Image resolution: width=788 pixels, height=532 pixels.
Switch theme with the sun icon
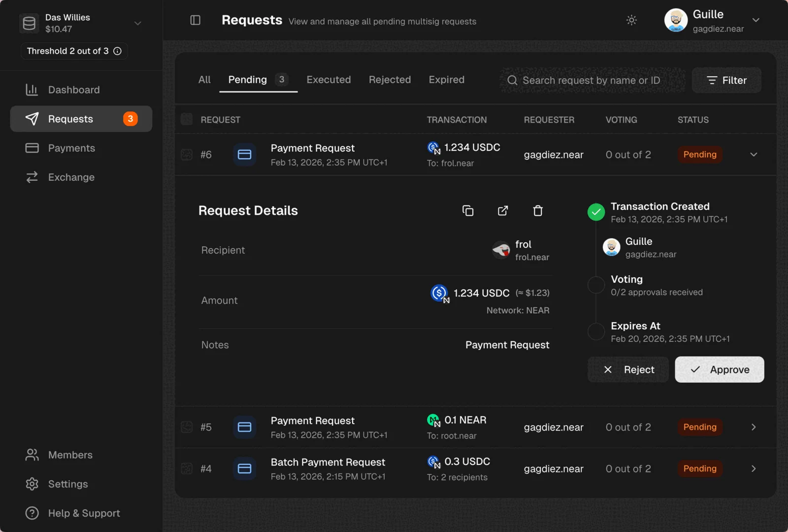[631, 20]
